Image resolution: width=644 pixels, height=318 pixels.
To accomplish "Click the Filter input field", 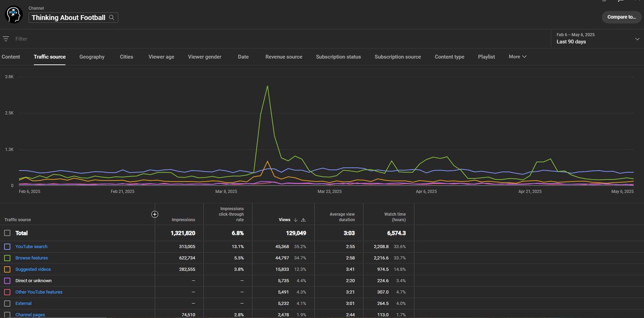I will click(276, 39).
